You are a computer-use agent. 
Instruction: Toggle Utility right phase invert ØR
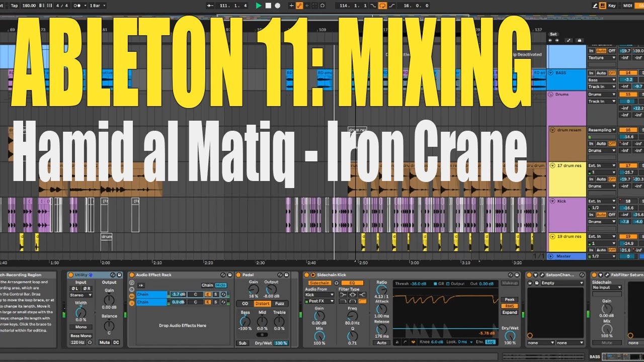pyautogui.click(x=87, y=289)
